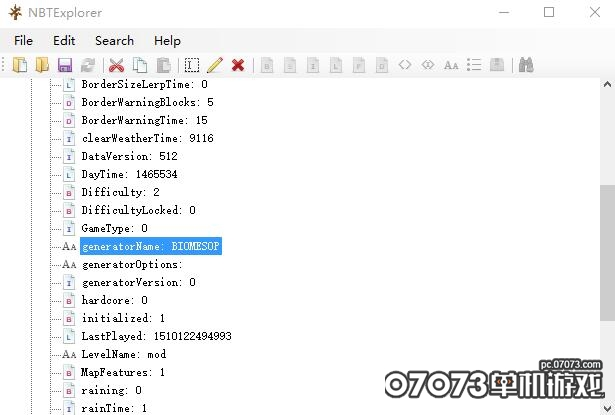Image resolution: width=615 pixels, height=415 pixels.
Task: Open the File menu
Action: [x=23, y=40]
